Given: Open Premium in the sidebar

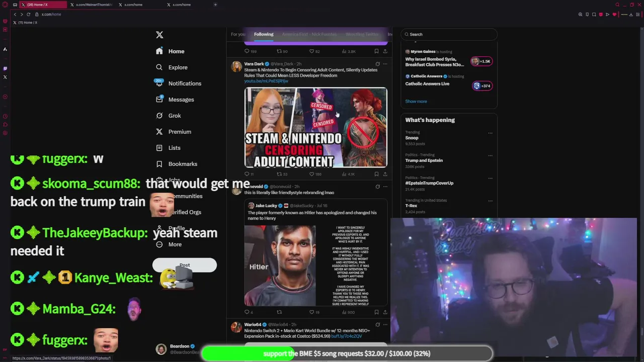Looking at the screenshot, I should point(173,132).
